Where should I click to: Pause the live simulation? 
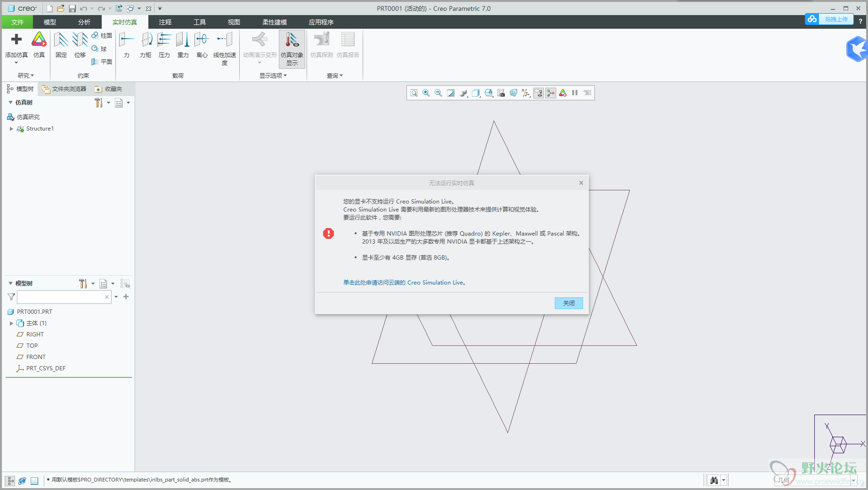575,93
